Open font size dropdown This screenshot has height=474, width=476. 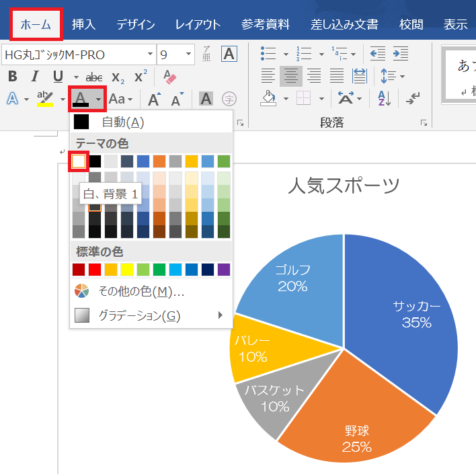(188, 54)
